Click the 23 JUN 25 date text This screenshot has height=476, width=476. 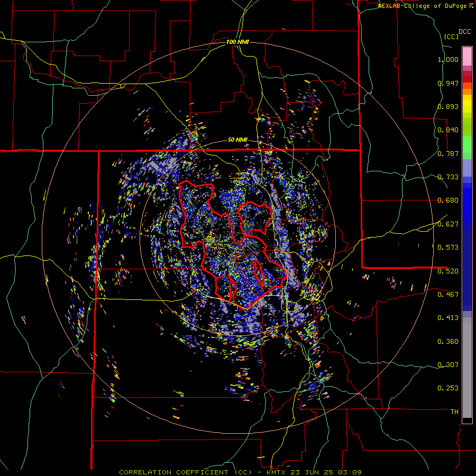click(x=312, y=472)
